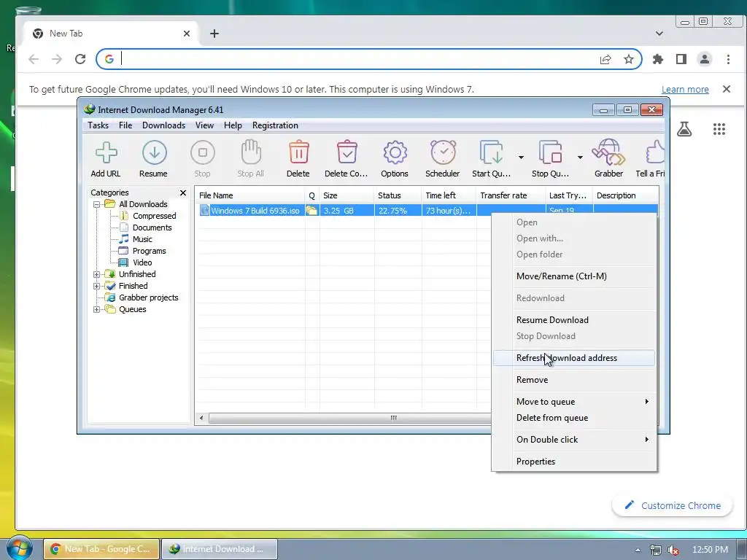Open Chrome three-dot menu

click(729, 59)
